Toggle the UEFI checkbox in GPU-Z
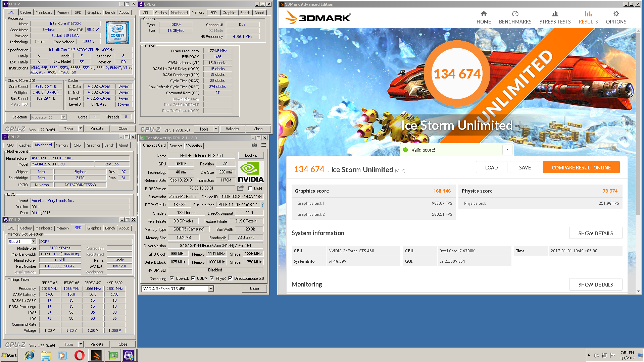The height and width of the screenshot is (362, 644). pyautogui.click(x=250, y=188)
